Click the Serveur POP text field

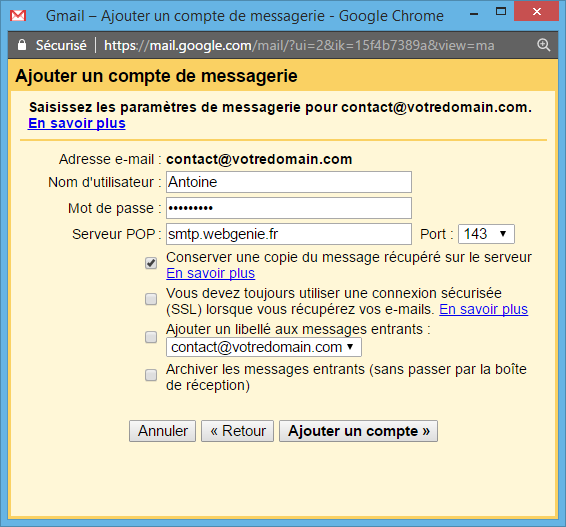click(289, 234)
